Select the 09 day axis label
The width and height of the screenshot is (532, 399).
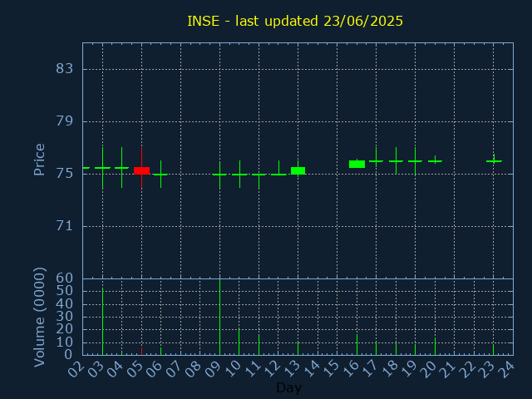click(213, 369)
